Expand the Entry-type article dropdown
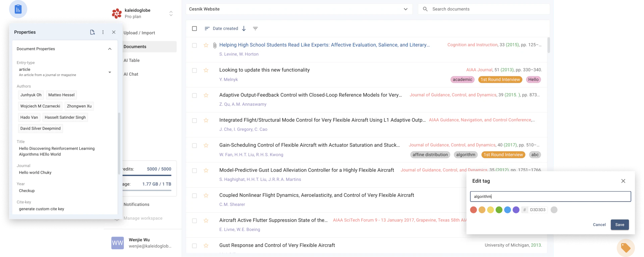 pos(110,72)
